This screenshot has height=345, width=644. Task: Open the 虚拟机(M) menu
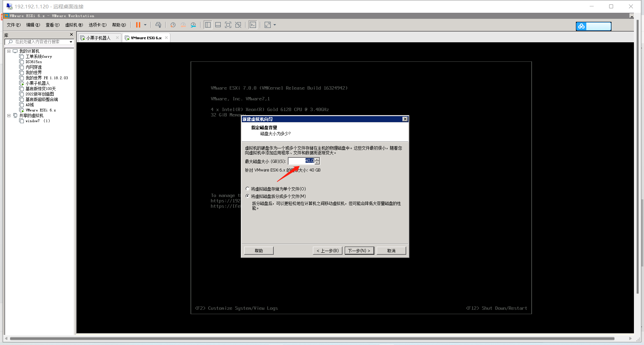point(74,25)
